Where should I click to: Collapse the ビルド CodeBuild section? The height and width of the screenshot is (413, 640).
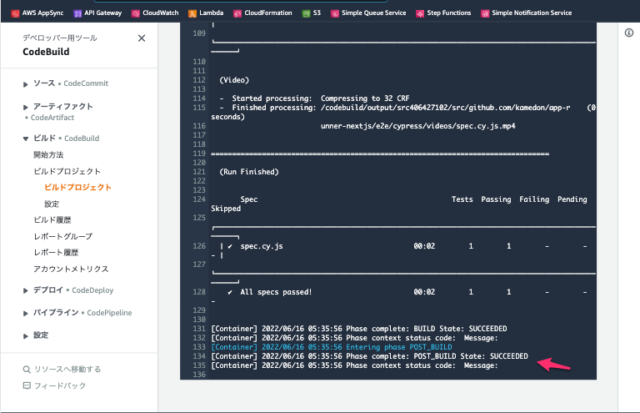(25, 139)
